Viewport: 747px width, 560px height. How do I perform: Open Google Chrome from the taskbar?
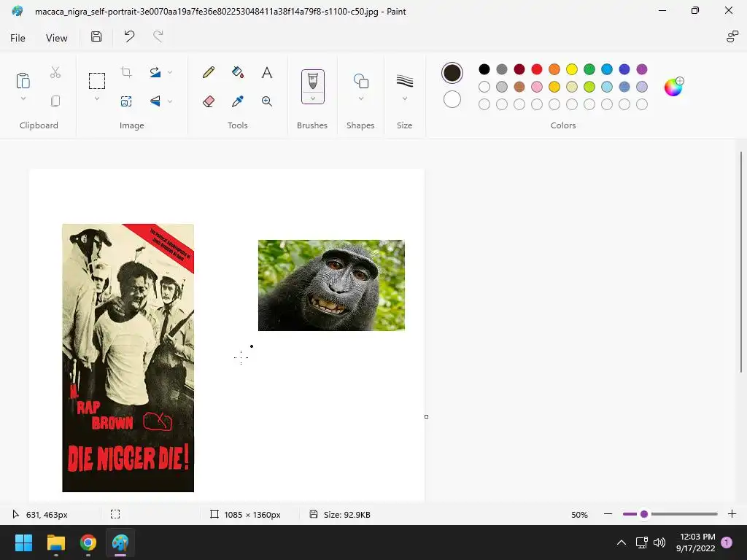[x=88, y=542]
